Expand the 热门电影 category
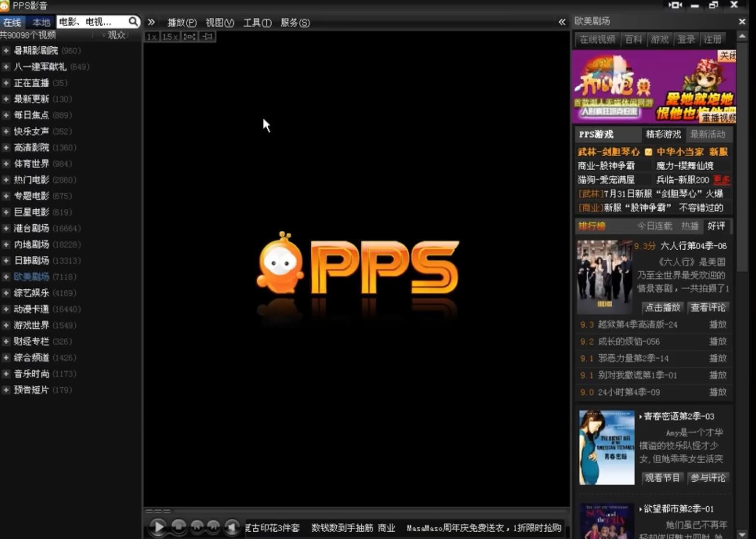This screenshot has height=539, width=756. [x=6, y=180]
